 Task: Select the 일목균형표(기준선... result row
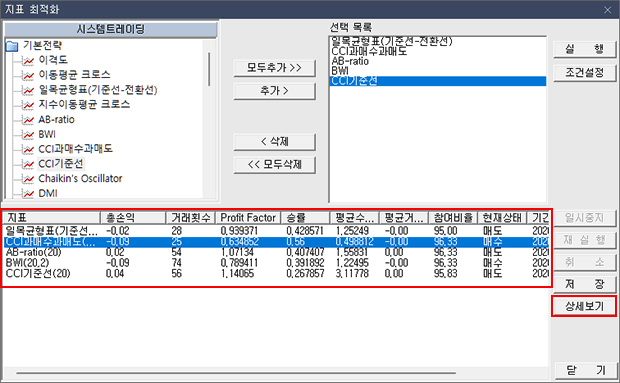coord(276,231)
